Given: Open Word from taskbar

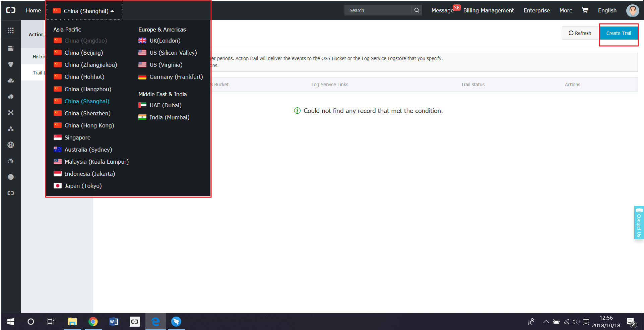Looking at the screenshot, I should click(x=114, y=322).
